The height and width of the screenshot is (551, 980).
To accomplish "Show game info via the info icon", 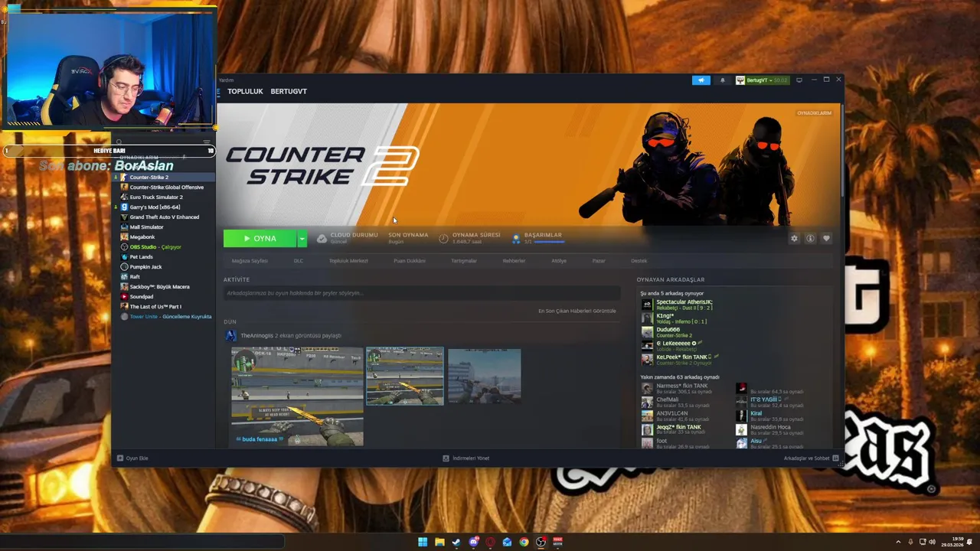I will click(810, 239).
